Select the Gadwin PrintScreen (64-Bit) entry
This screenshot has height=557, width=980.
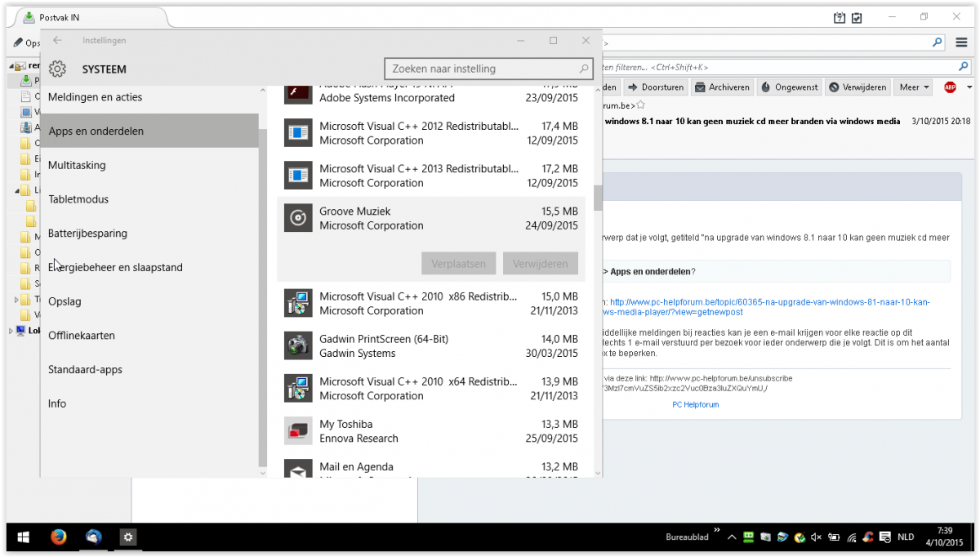431,345
